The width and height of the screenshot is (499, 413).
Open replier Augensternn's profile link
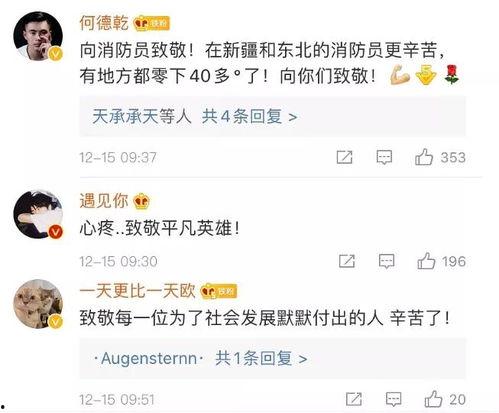tap(149, 359)
